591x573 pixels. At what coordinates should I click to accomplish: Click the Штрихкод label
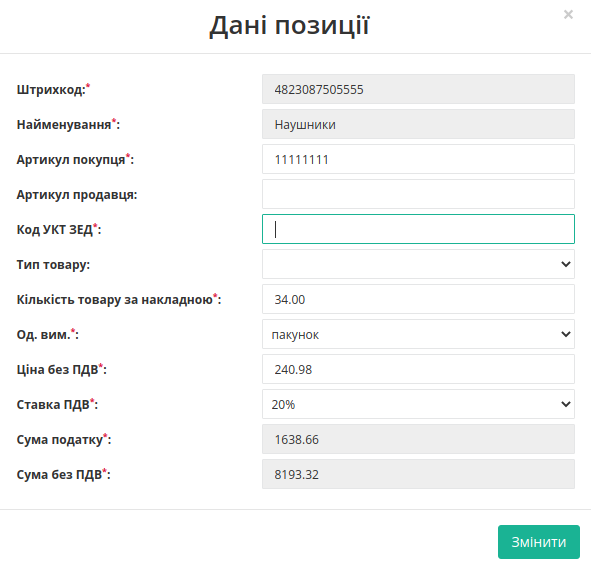point(53,90)
